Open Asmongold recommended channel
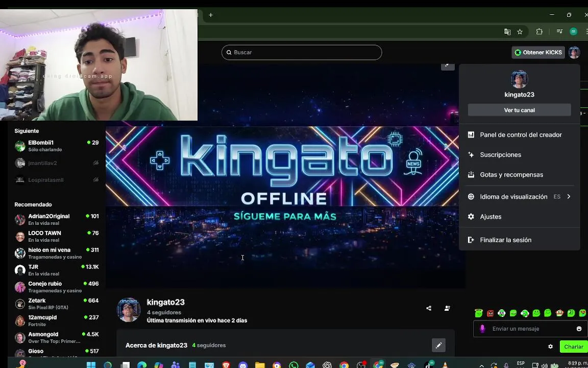The height and width of the screenshot is (368, 588). (x=57, y=337)
